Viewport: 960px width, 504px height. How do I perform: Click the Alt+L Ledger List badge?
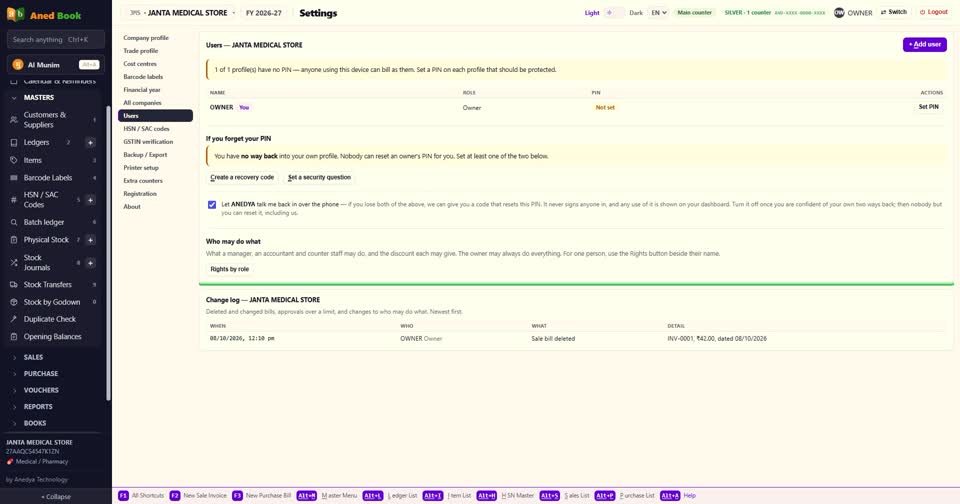pyautogui.click(x=372, y=495)
